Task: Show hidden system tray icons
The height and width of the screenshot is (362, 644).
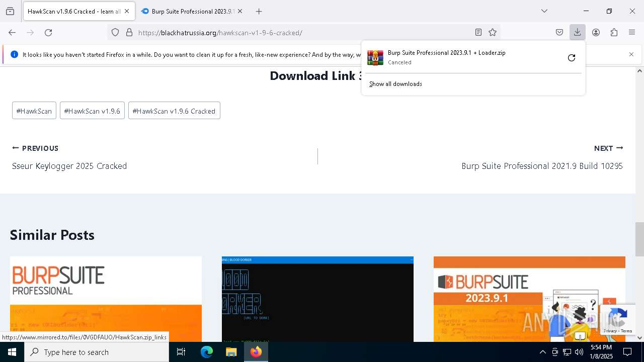Action: pos(542,352)
